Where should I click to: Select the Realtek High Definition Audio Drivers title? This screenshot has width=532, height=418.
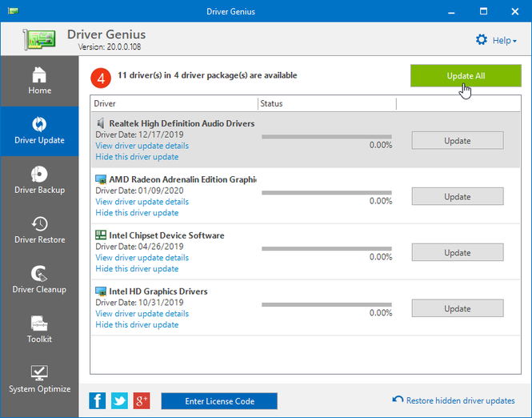tap(182, 123)
